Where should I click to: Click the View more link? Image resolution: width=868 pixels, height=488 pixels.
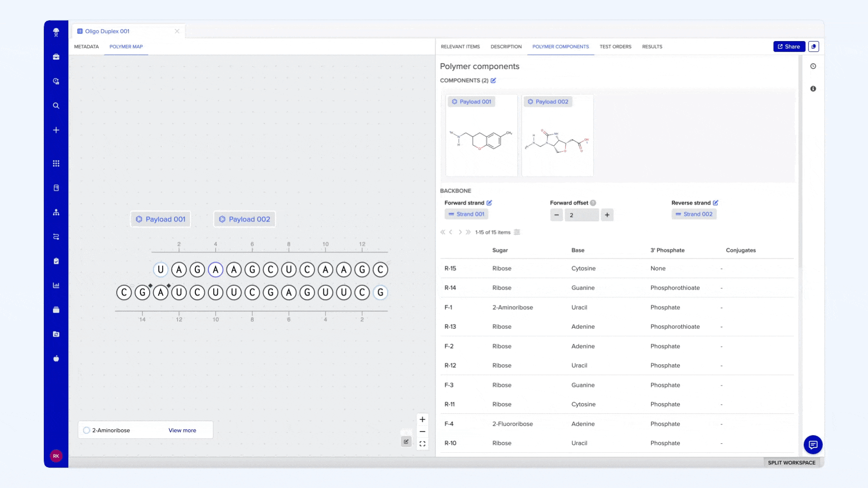[x=182, y=430]
